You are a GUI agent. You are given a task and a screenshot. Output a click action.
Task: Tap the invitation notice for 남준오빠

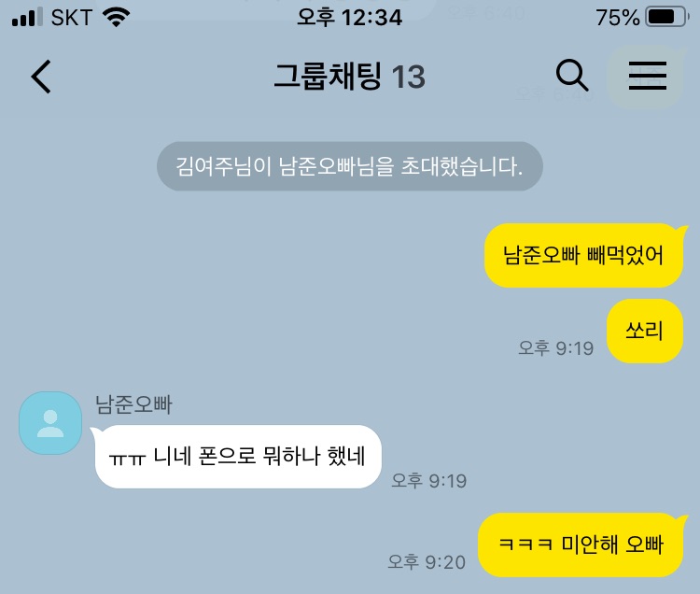point(350,166)
